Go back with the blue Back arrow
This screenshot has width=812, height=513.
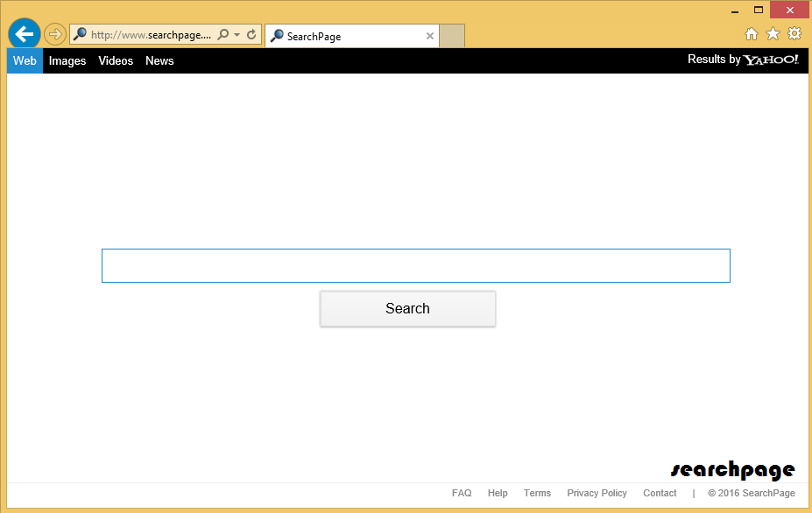[25, 34]
